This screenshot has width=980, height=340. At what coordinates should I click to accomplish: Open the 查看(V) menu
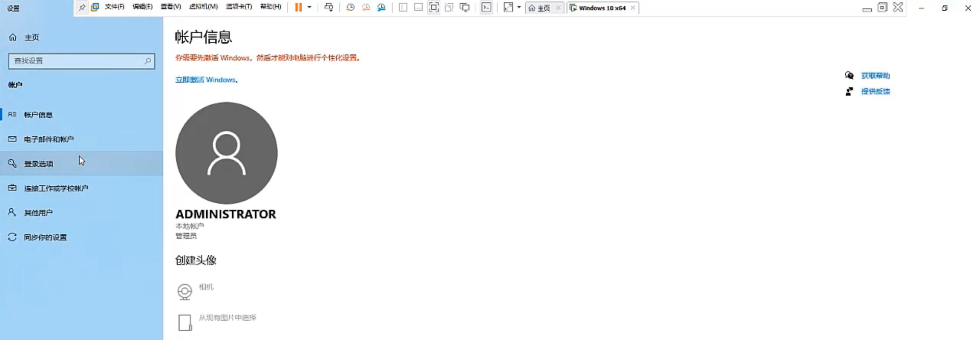tap(170, 7)
